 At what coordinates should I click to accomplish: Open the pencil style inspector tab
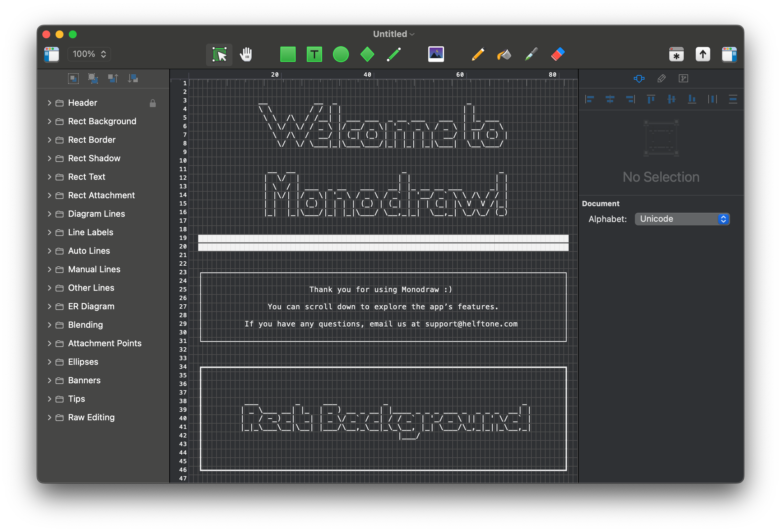tap(661, 79)
